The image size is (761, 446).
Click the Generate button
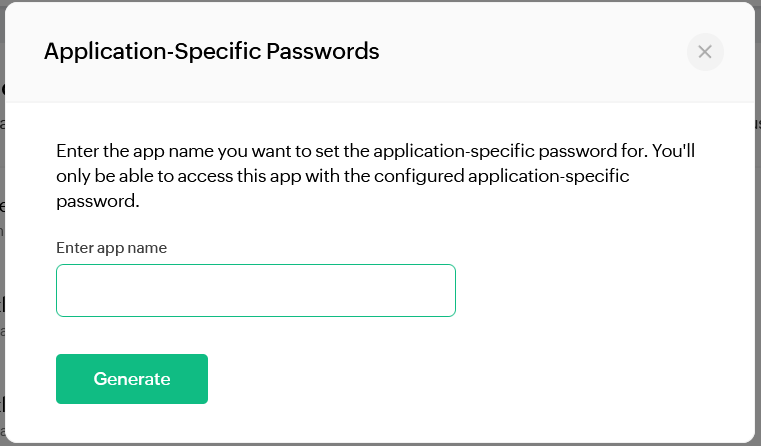132,379
